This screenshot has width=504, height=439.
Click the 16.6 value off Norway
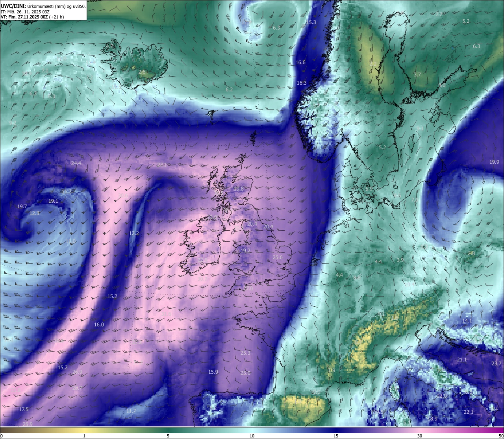tap(300, 63)
